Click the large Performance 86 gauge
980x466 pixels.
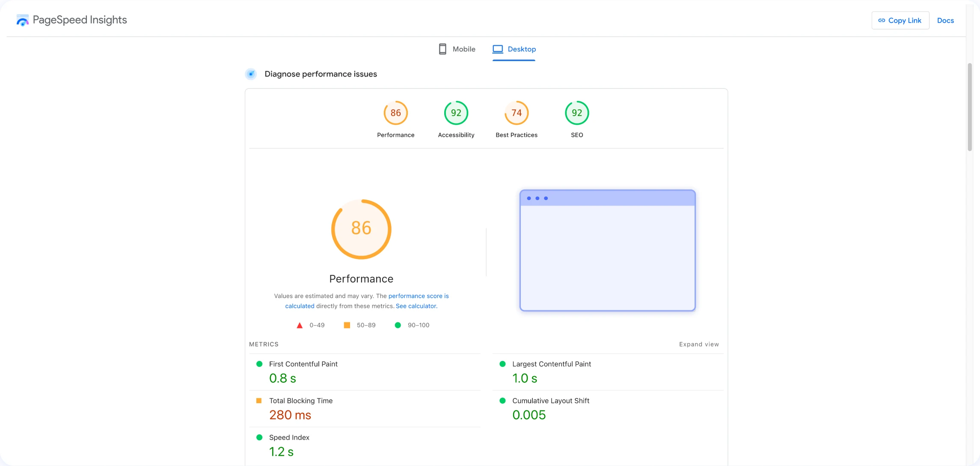coord(361,229)
